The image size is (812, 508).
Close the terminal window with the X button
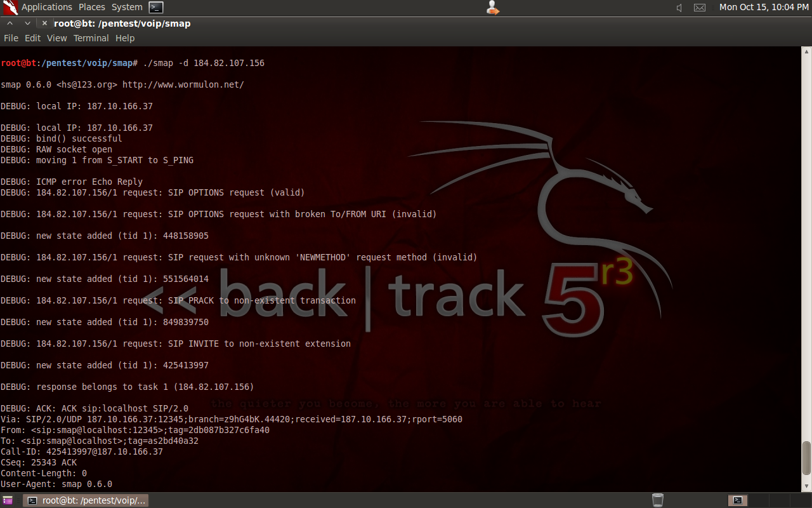[44, 23]
